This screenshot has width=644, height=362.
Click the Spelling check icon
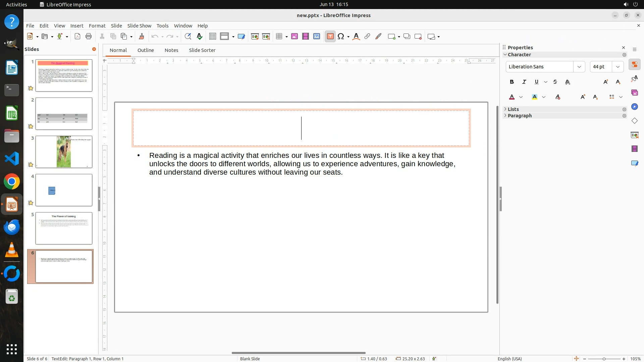pyautogui.click(x=200, y=37)
